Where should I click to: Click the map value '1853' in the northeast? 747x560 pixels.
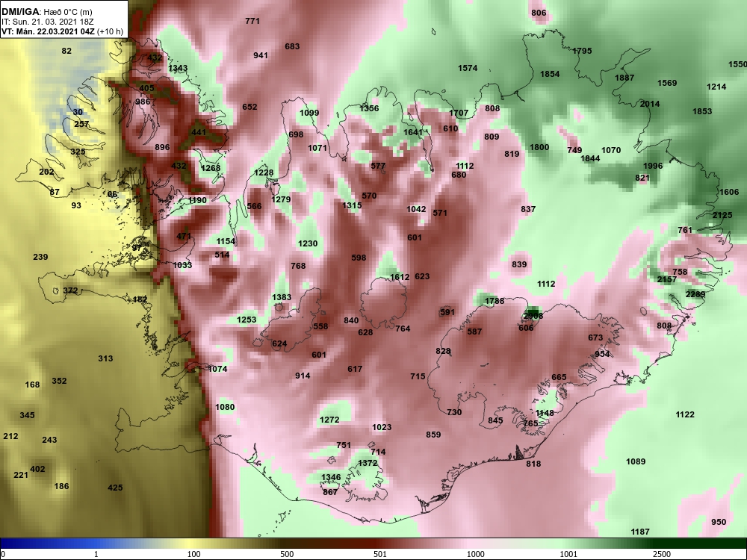(702, 111)
